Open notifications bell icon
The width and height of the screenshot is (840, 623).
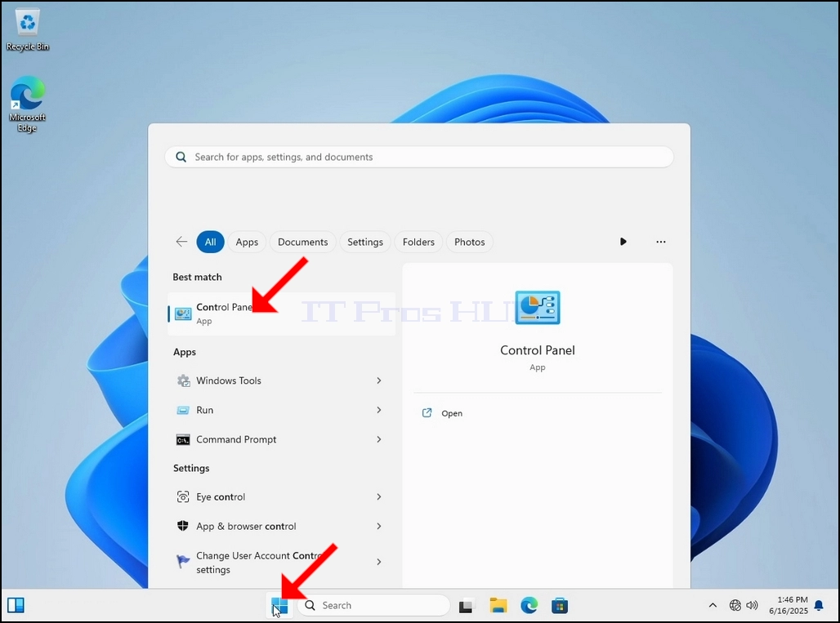[819, 605]
